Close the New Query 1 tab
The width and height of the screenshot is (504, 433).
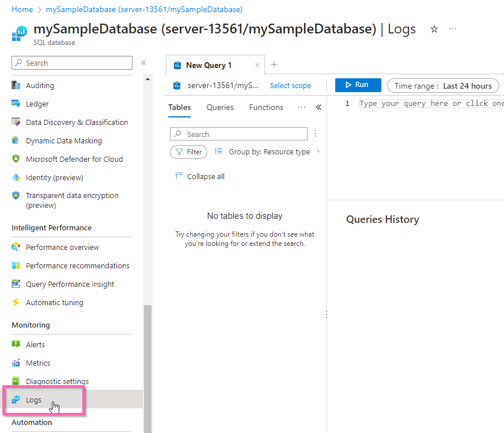click(x=257, y=65)
